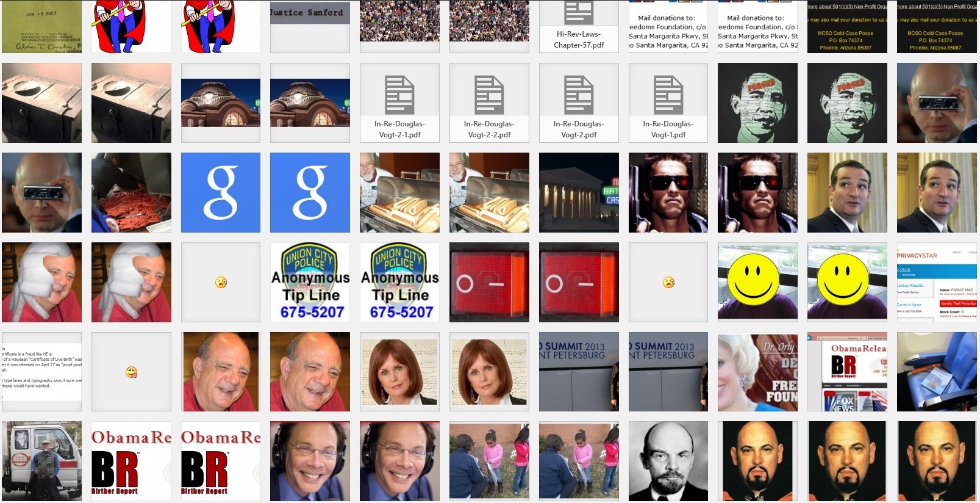
Task: Open the 'certificate is a fraud' text snippet image
Action: click(41, 372)
